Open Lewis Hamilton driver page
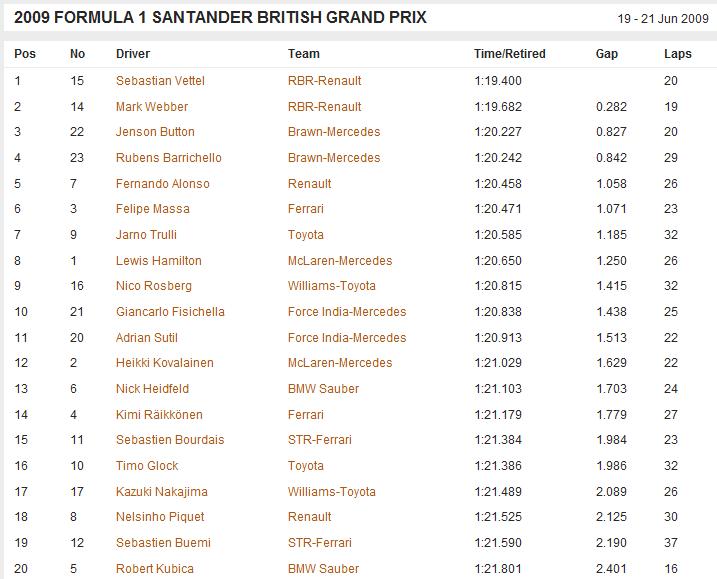This screenshot has height=579, width=717. (159, 261)
